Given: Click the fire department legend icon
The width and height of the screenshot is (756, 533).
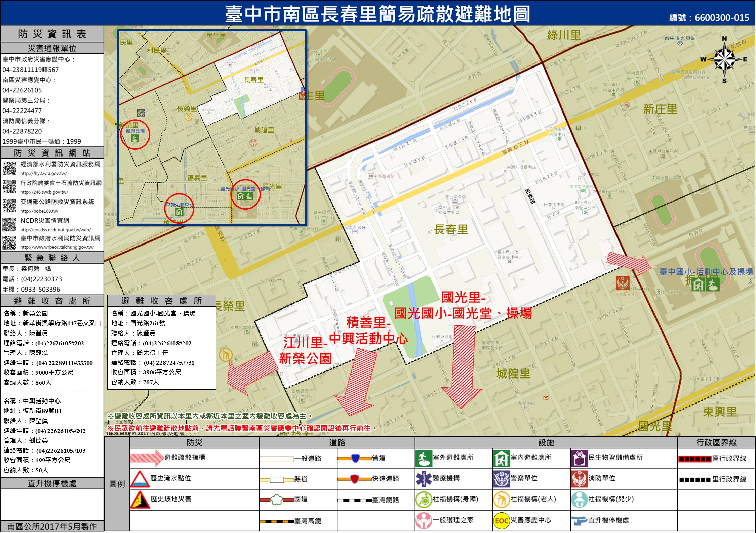Looking at the screenshot, I should pyautogui.click(x=579, y=479).
